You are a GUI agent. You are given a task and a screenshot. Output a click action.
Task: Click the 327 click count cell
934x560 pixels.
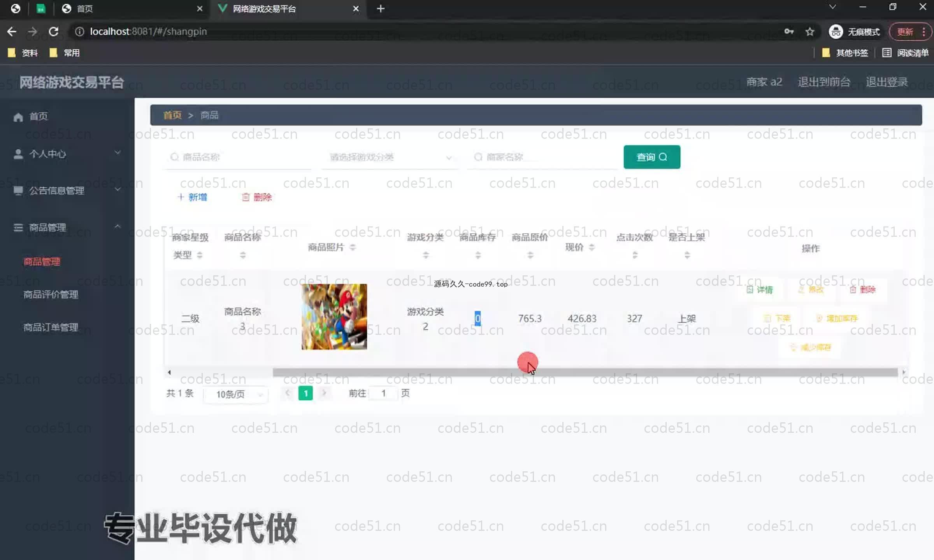634,318
